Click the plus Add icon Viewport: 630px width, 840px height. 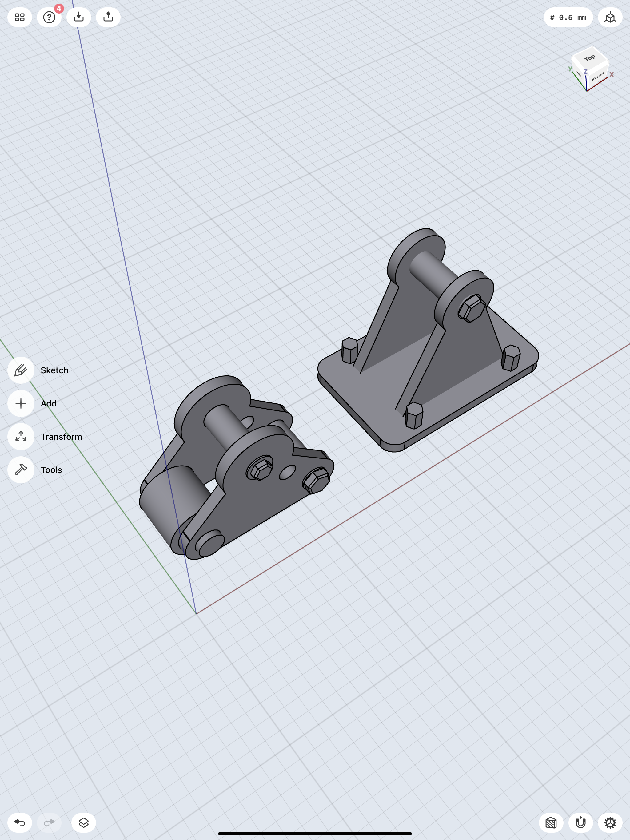point(21,403)
